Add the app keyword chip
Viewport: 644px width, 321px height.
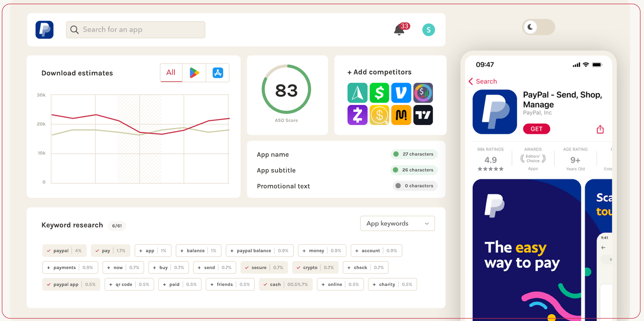coord(153,250)
